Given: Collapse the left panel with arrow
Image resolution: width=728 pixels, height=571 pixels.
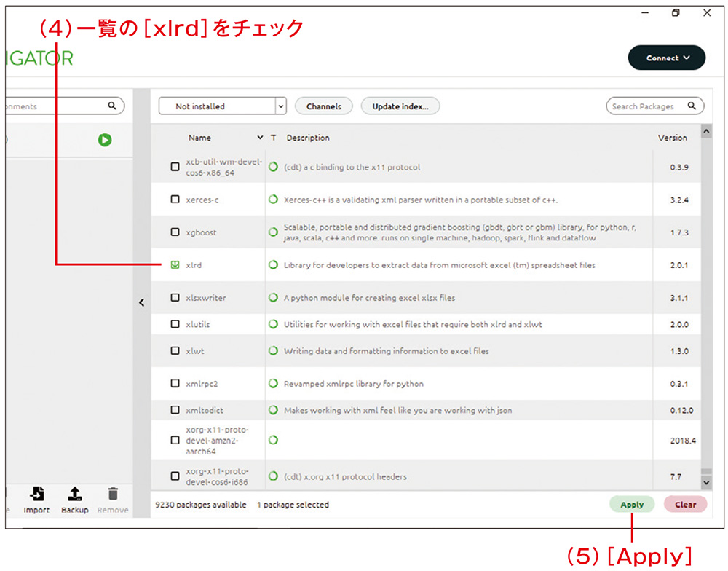Looking at the screenshot, I should click(x=141, y=303).
